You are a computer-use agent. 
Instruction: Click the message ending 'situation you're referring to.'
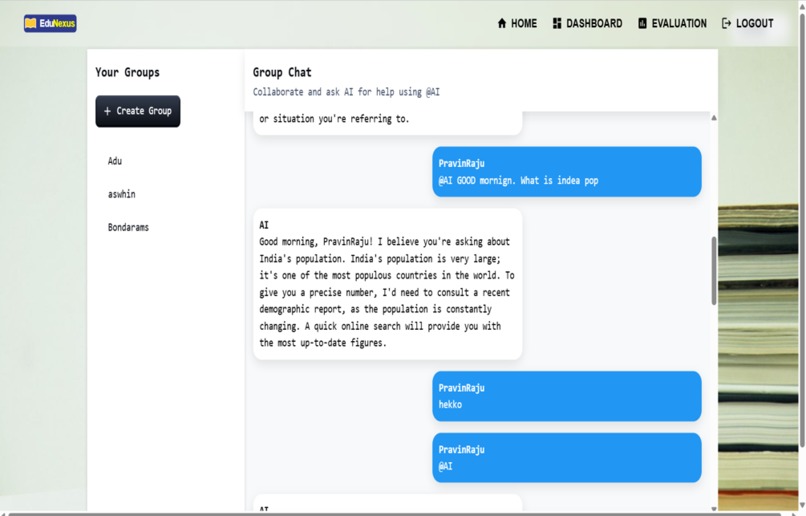coord(388,123)
